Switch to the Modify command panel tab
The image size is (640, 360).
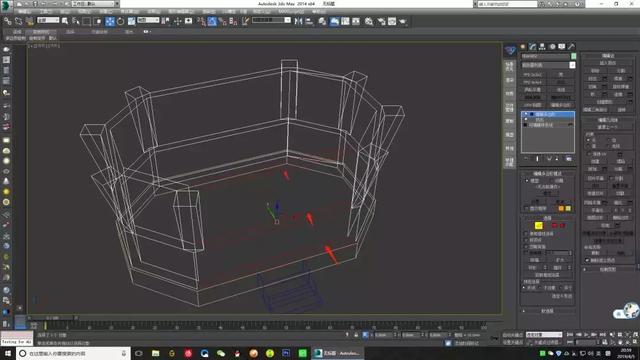click(532, 47)
